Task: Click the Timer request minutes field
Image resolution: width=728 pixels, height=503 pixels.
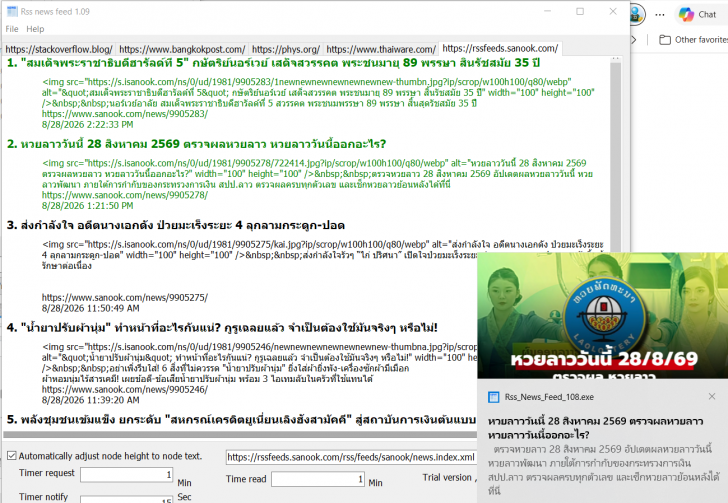Action: [x=127, y=474]
